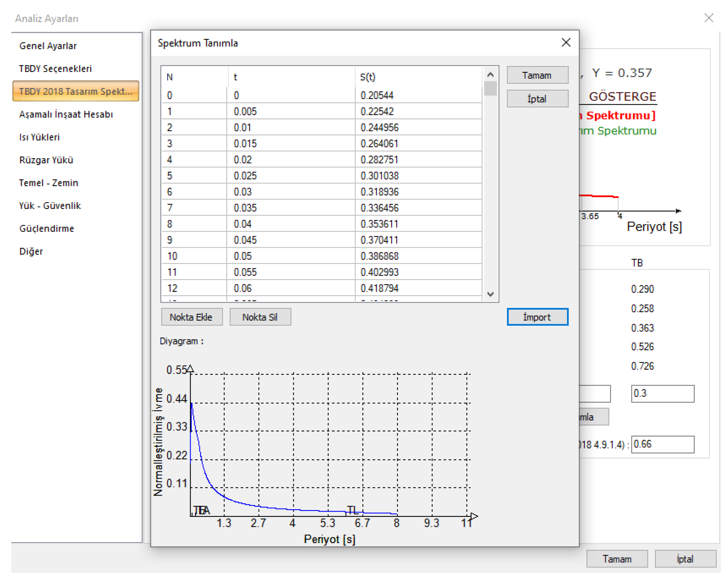Close the Spektrum Tanımla dialog
Screen dimensions: 728x578
(x=566, y=43)
